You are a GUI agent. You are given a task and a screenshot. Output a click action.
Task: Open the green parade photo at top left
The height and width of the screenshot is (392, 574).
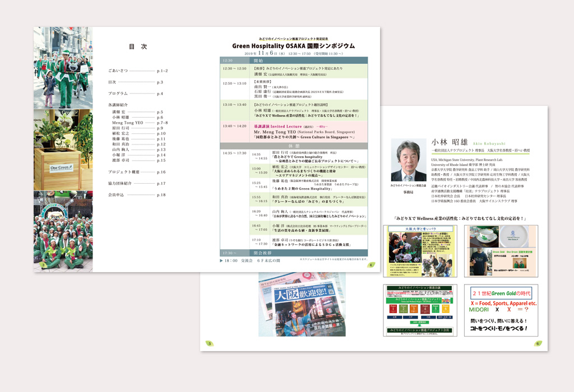(x=63, y=68)
